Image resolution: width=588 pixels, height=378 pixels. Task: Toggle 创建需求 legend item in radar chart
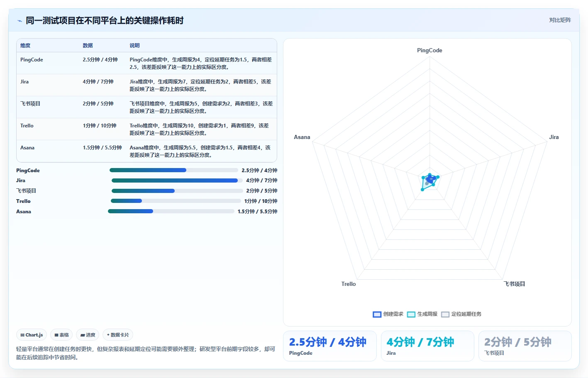388,314
